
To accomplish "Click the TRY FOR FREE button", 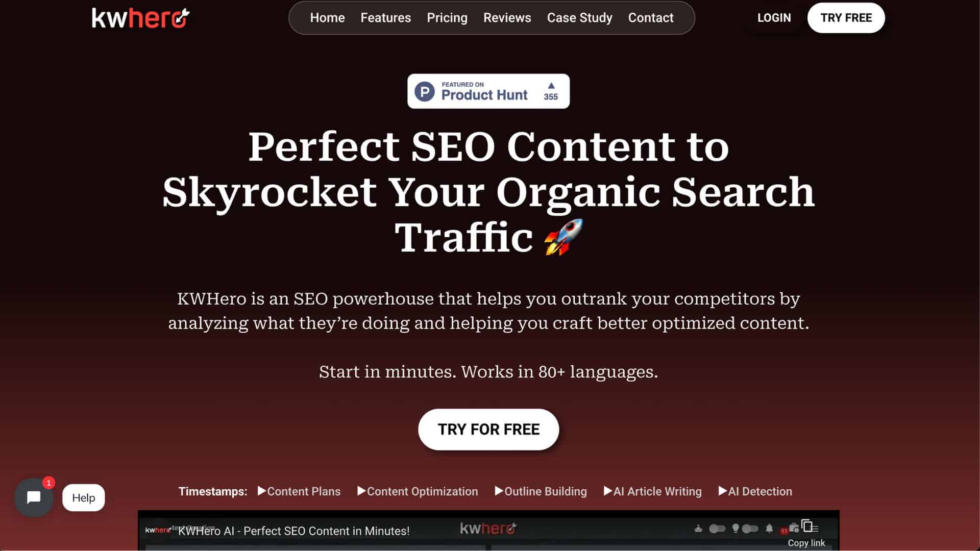I will 488,429.
